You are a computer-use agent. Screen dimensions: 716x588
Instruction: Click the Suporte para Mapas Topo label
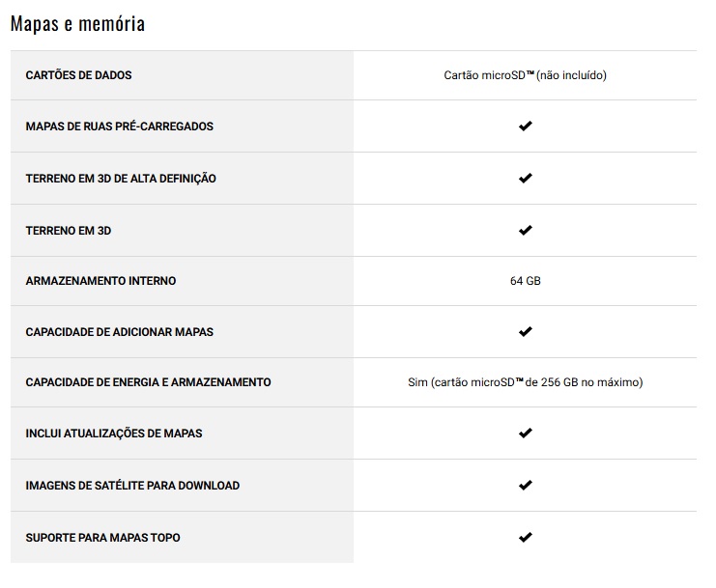click(102, 537)
